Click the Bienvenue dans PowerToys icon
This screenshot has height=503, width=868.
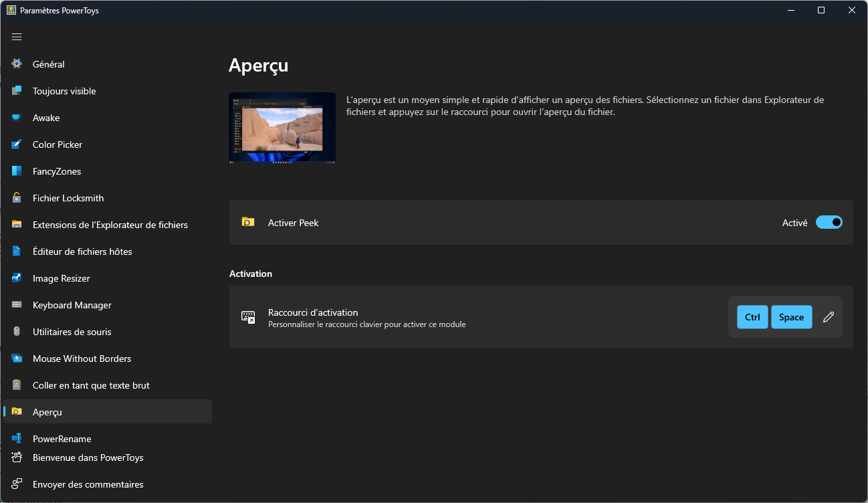coord(17,458)
